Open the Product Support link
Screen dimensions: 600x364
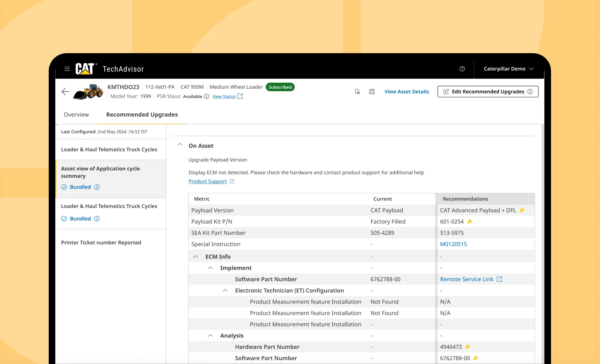pos(208,181)
